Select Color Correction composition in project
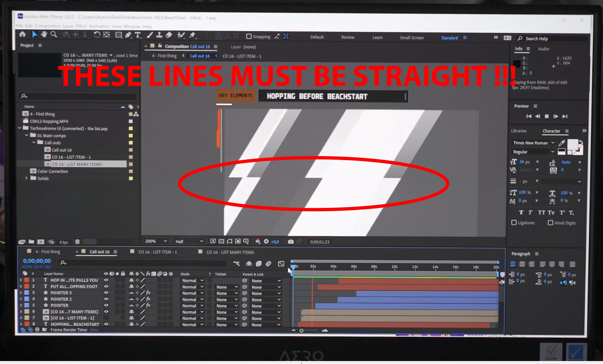 pos(52,171)
